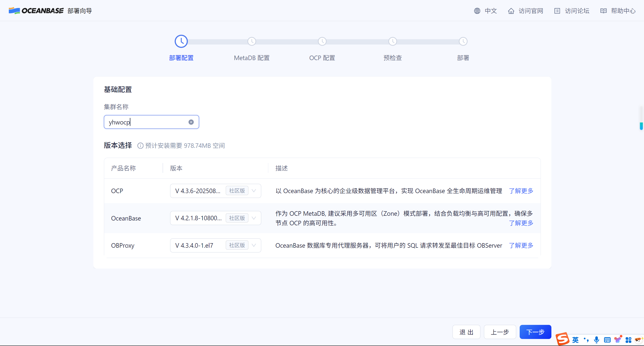The width and height of the screenshot is (644, 346).
Task: Click 了解更多 link for OBProxy
Action: tap(521, 245)
